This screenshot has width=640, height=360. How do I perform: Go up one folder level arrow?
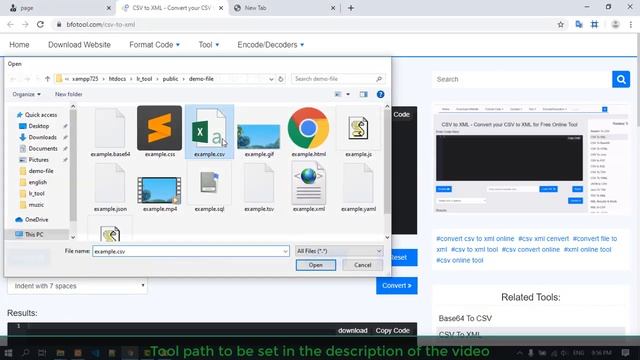(47, 79)
